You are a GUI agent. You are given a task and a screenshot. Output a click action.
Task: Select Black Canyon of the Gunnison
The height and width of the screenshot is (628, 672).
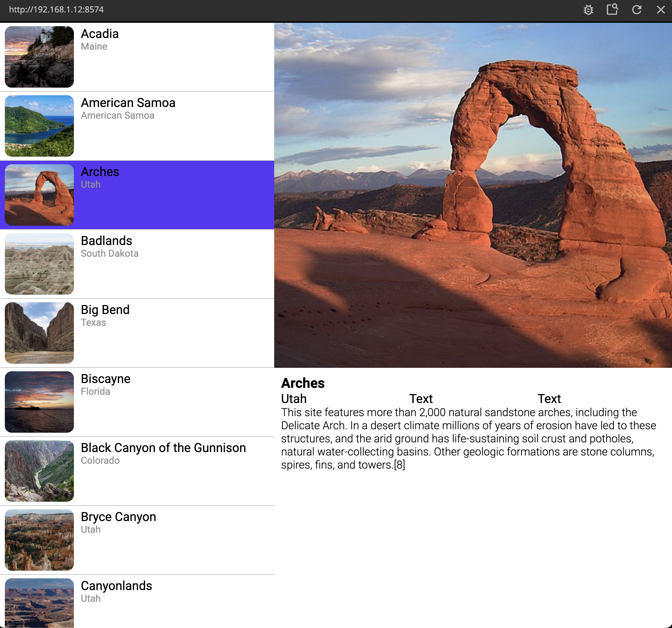pos(137,471)
